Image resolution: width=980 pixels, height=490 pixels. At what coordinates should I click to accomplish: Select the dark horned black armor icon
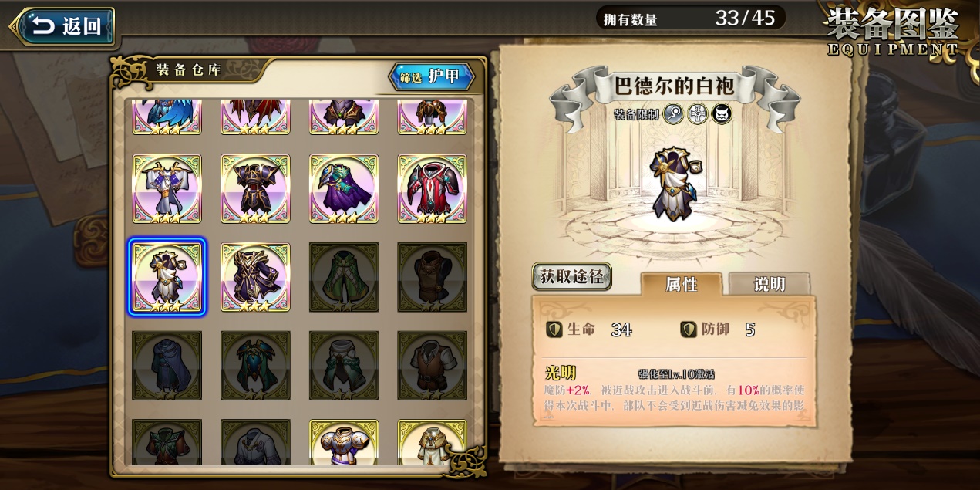[x=255, y=189]
